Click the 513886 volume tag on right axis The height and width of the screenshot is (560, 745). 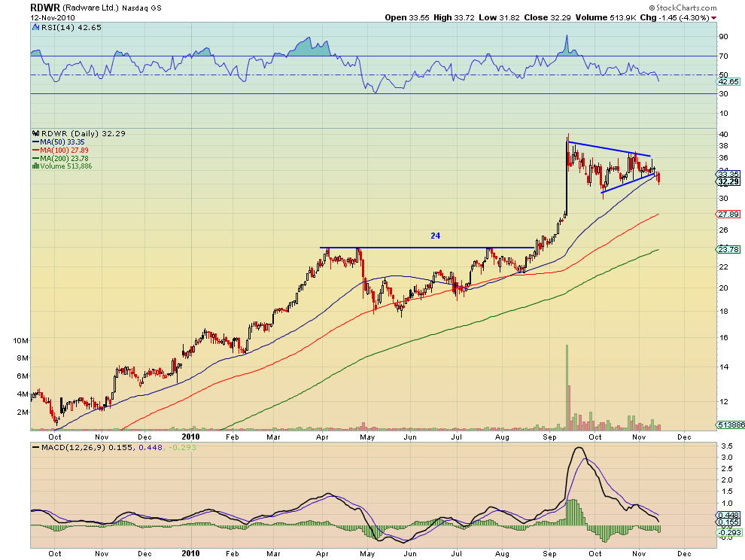pos(729,425)
